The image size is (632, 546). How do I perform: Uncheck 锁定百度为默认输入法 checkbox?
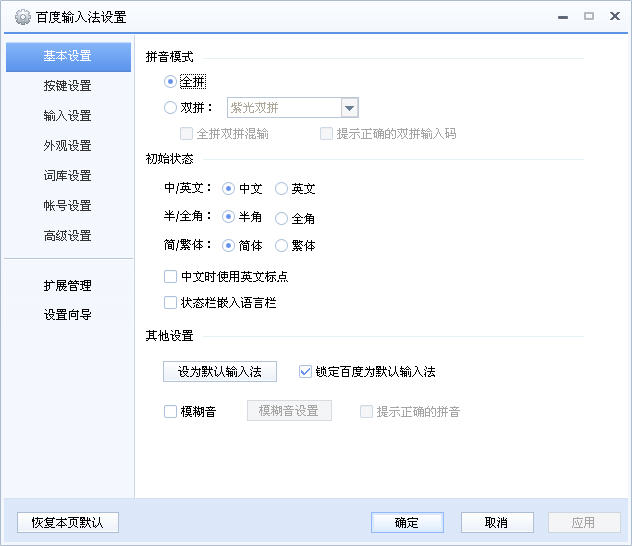(306, 371)
